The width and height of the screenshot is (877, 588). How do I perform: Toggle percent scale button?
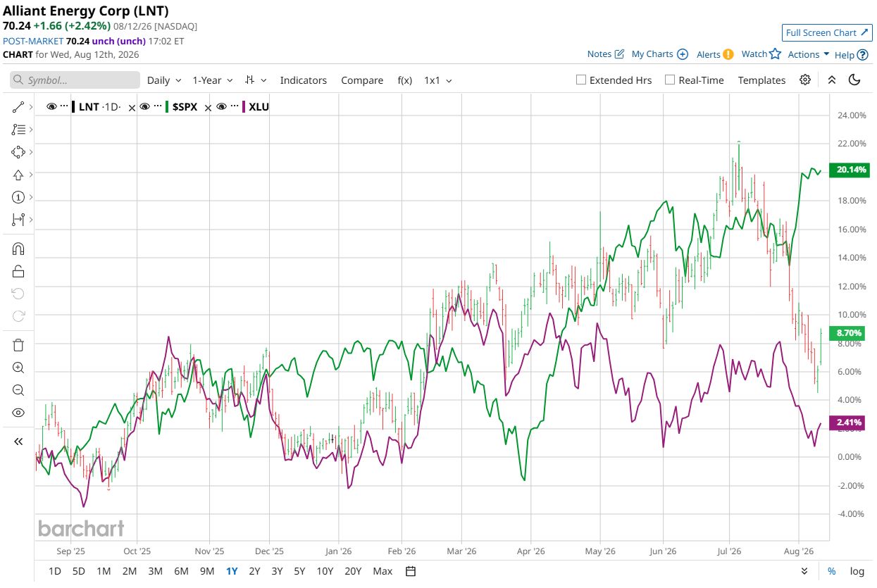(x=832, y=571)
